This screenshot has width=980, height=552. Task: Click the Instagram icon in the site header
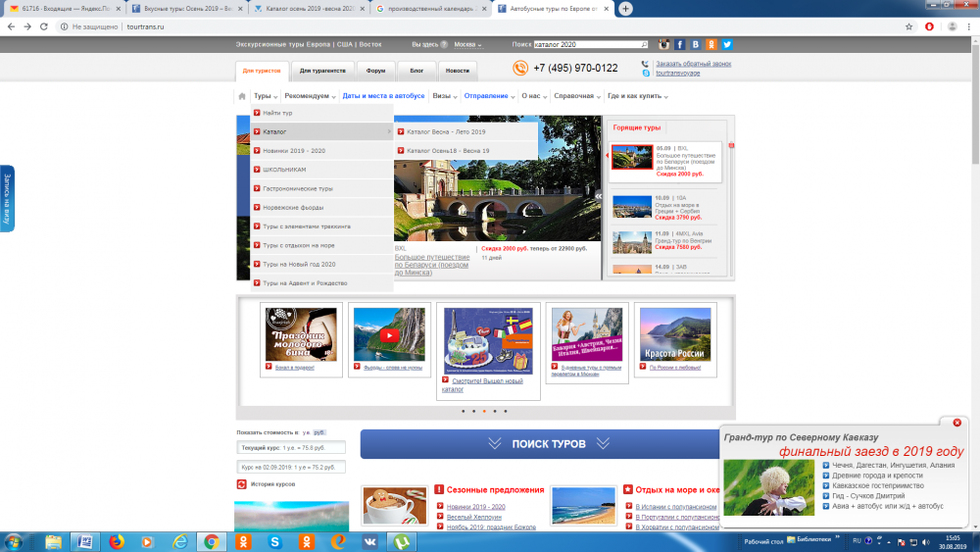click(x=663, y=44)
